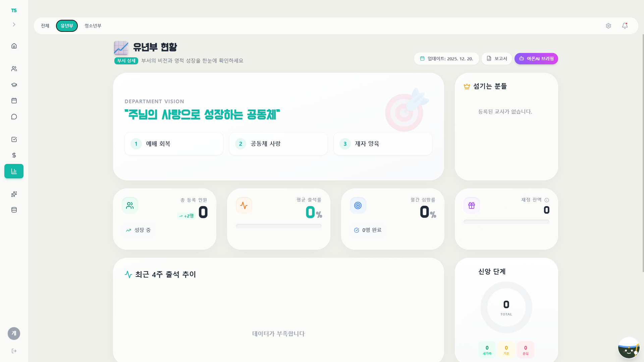The image size is (644, 362).
Task: Click the 업데이트 date button
Action: 446,59
